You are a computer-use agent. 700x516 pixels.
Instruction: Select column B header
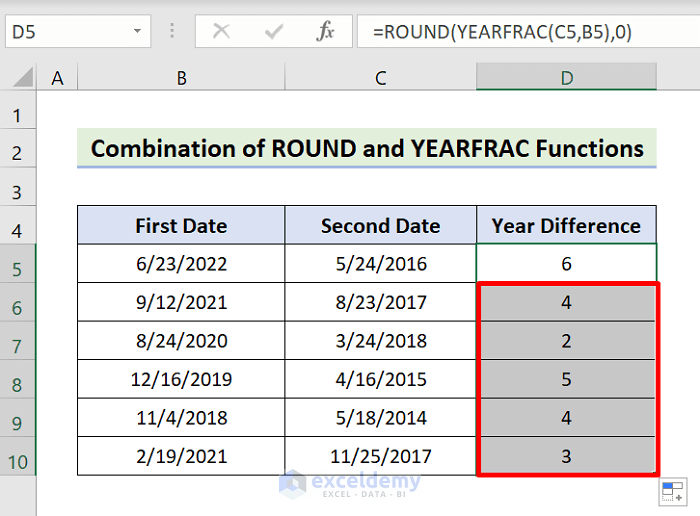tap(181, 78)
